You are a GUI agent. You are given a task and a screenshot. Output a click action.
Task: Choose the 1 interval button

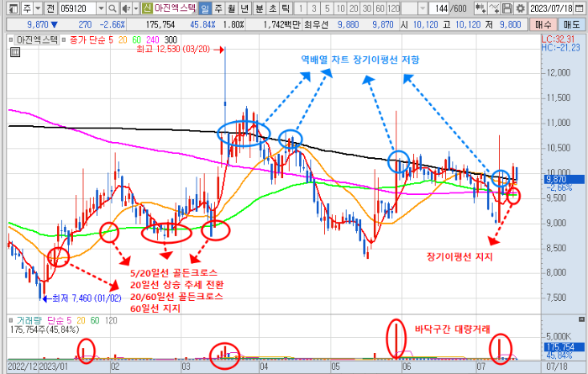coord(300,8)
